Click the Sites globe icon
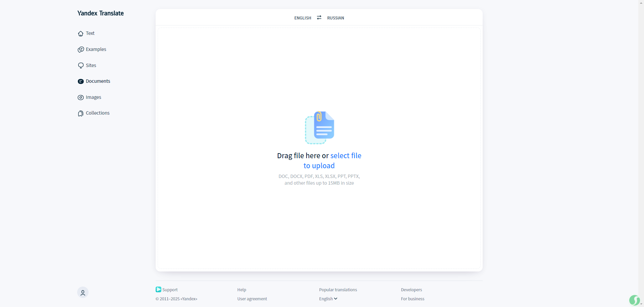 (x=80, y=65)
